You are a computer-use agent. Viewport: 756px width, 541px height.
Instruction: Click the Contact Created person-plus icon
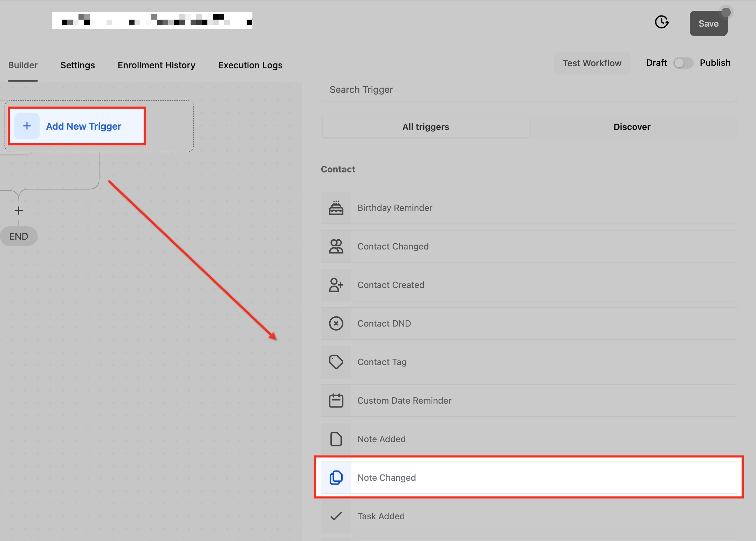pos(336,285)
